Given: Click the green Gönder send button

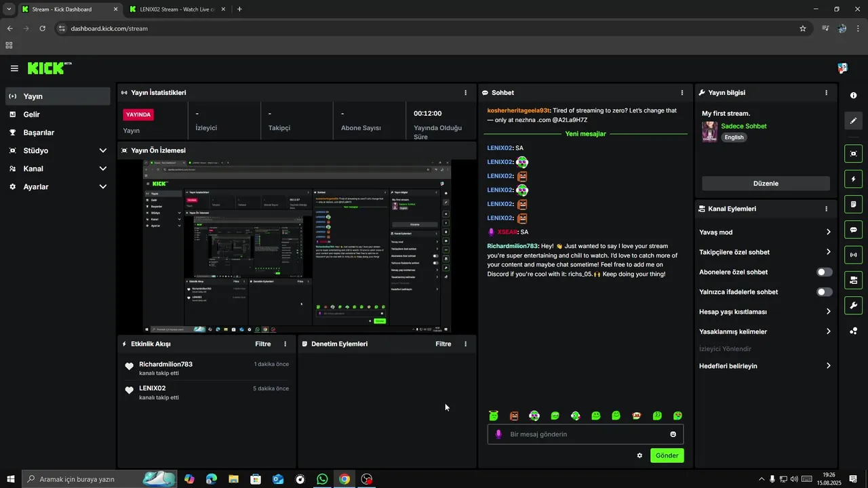Looking at the screenshot, I should click(x=667, y=455).
